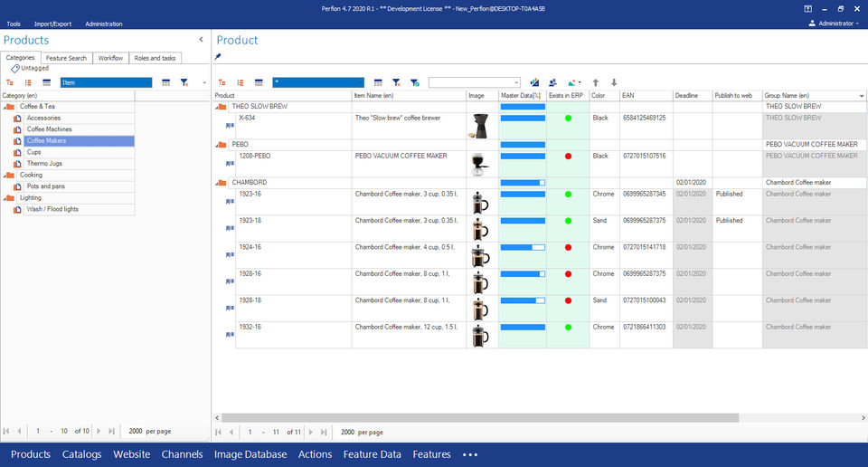868x467 pixels.
Task: Click the move down arrow icon
Action: (614, 82)
